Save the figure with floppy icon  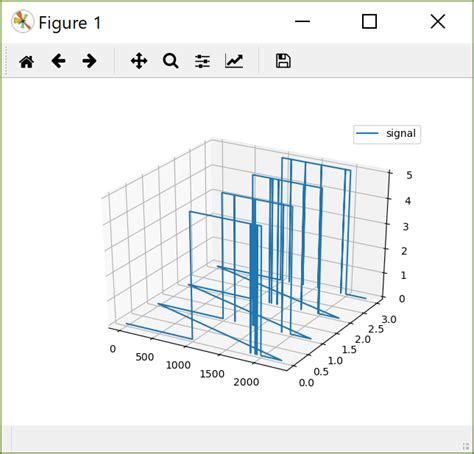(x=283, y=61)
